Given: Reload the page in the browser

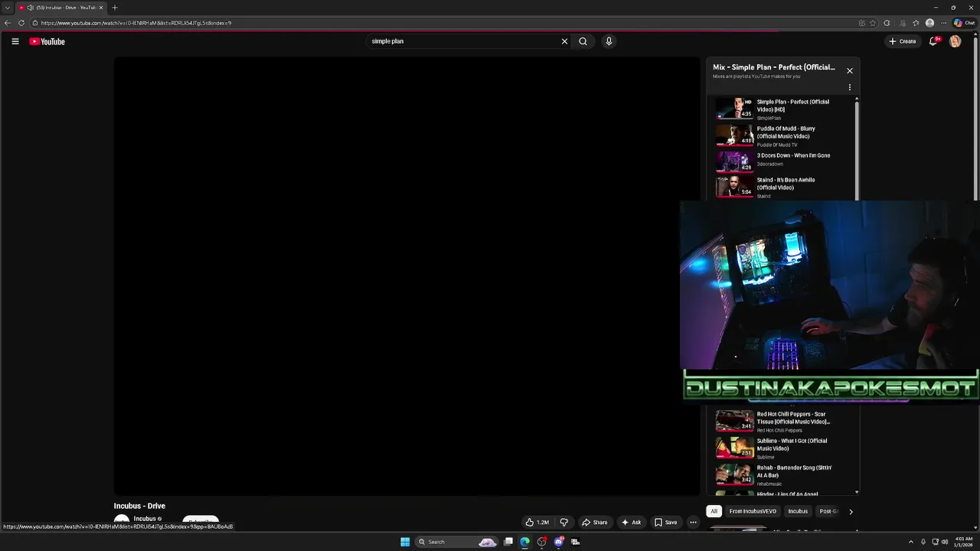Looking at the screenshot, I should coord(21,23).
